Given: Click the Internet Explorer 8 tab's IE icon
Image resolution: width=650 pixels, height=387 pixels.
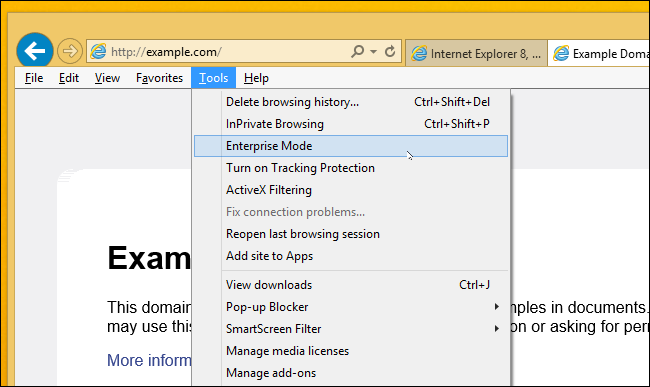Looking at the screenshot, I should click(419, 53).
